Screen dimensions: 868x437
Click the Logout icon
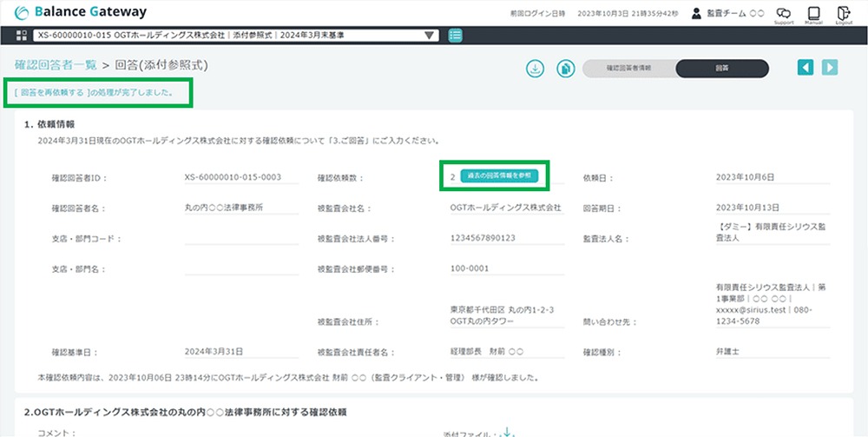pyautogui.click(x=844, y=14)
